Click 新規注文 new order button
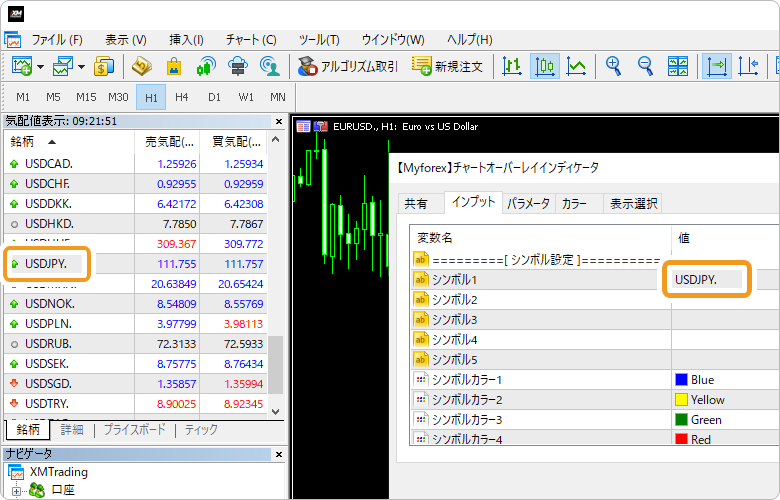The height and width of the screenshot is (500, 780). [447, 66]
